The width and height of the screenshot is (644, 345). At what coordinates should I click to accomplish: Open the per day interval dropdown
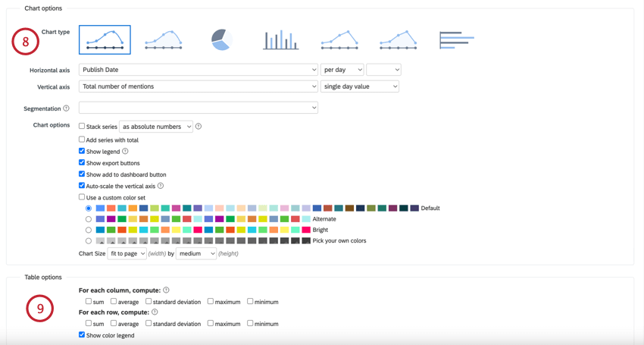342,70
